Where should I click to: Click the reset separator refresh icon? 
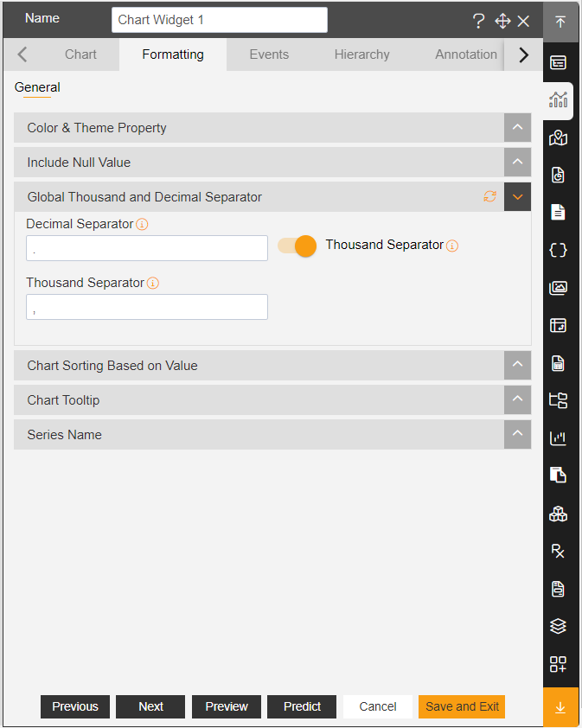490,197
